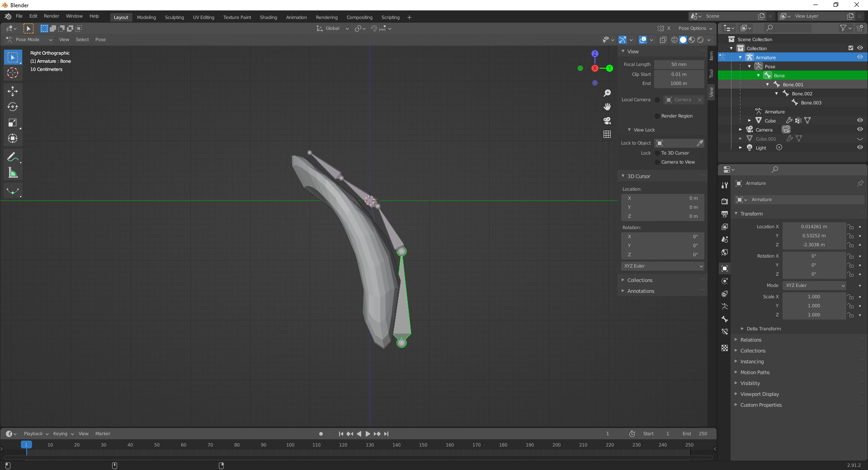Open the Bone properties tab
Image resolution: width=868 pixels, height=470 pixels.
725,319
